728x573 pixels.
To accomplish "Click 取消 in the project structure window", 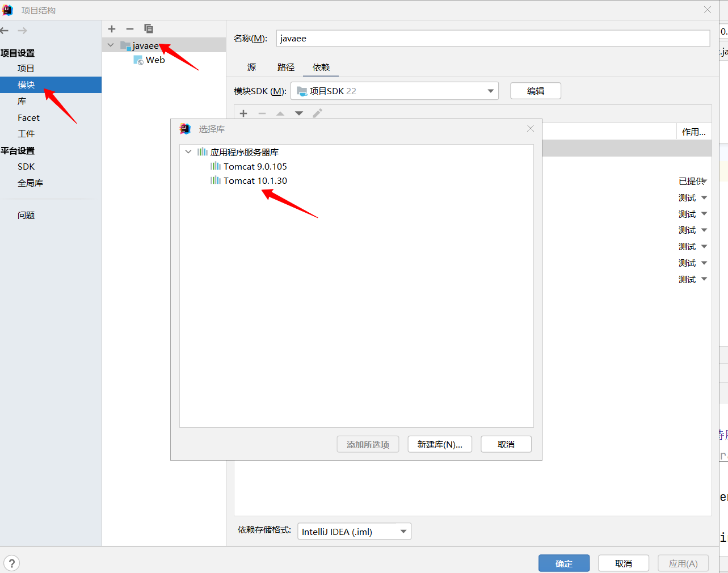I will pos(624,563).
